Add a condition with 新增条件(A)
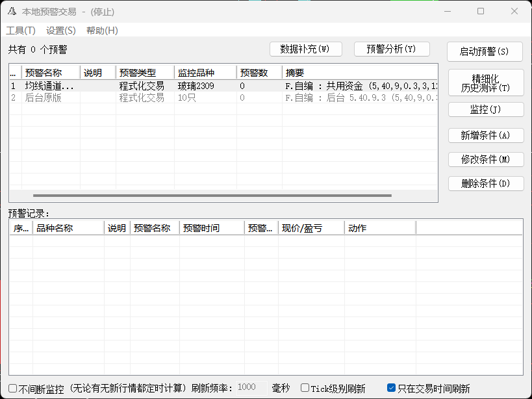Image resolution: width=532 pixels, height=399 pixels. (486, 135)
